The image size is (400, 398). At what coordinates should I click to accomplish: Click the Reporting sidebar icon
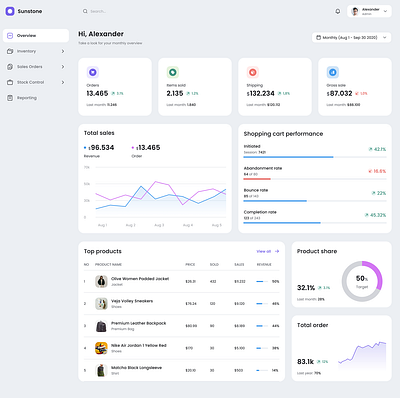10,98
